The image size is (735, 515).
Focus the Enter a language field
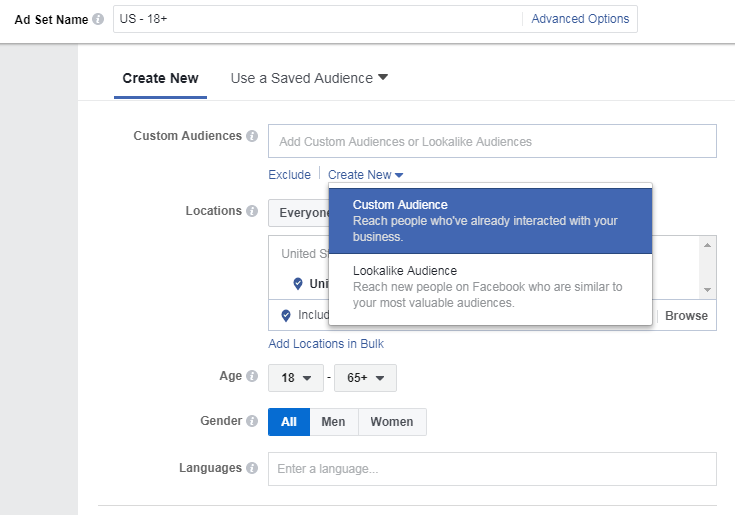(x=492, y=469)
